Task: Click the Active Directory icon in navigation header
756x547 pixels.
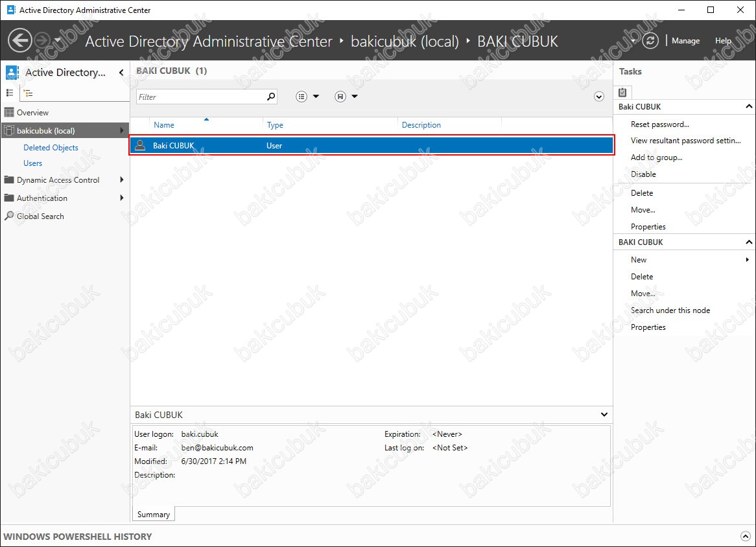Action: (x=12, y=73)
